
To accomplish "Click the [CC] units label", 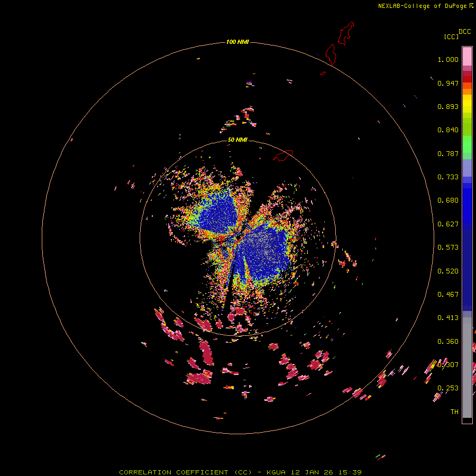I will click(451, 36).
